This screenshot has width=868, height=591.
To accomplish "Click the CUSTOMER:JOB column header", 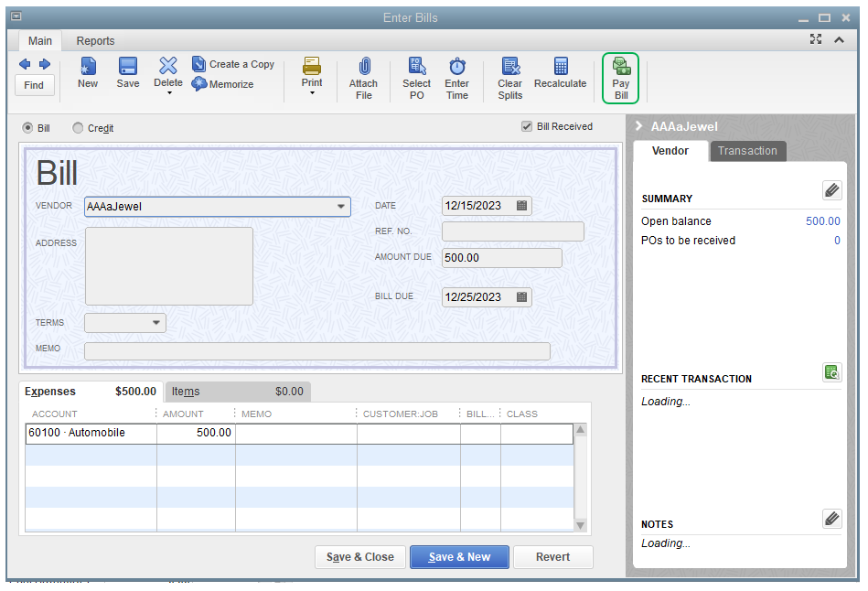I will pos(401,414).
